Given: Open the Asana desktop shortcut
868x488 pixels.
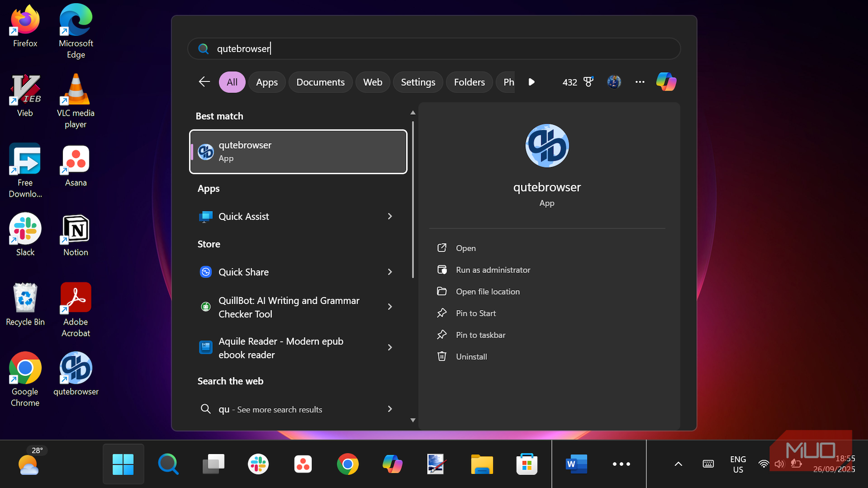Looking at the screenshot, I should click(x=76, y=165).
